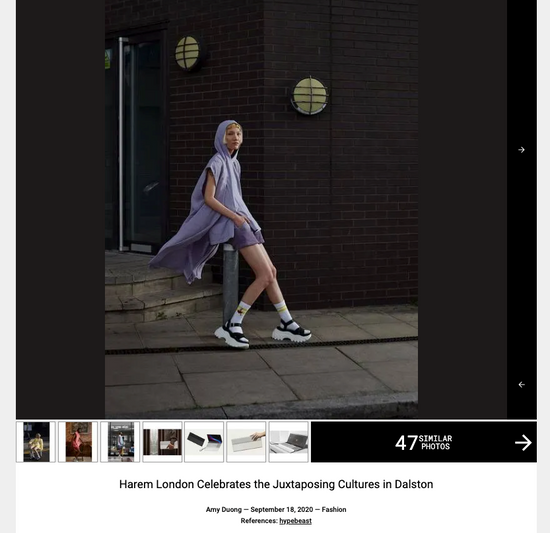Open thumbnail of open silver laptop
550x533 pixels.
288,442
